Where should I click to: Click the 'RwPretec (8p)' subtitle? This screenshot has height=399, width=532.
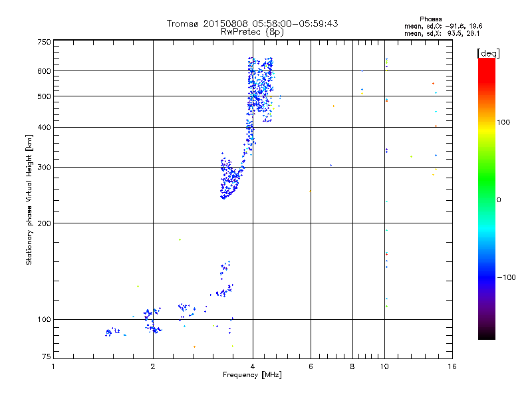click(x=252, y=32)
